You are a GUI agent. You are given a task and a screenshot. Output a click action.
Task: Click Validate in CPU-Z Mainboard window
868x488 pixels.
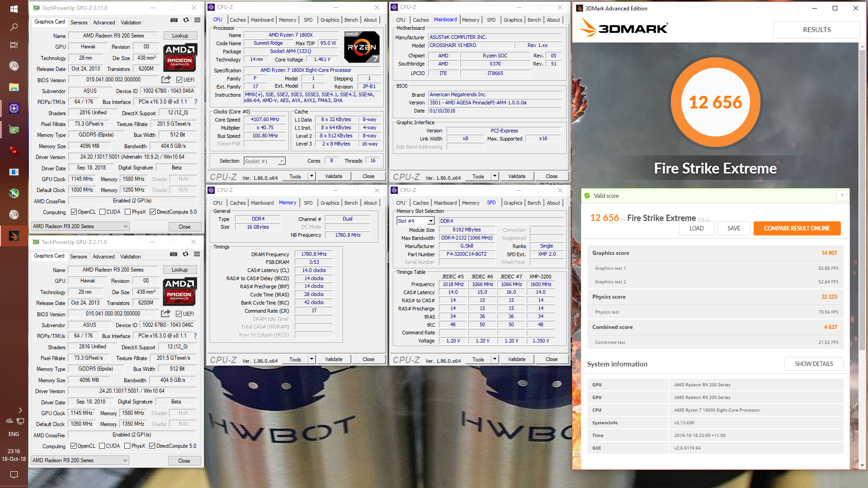coord(516,176)
